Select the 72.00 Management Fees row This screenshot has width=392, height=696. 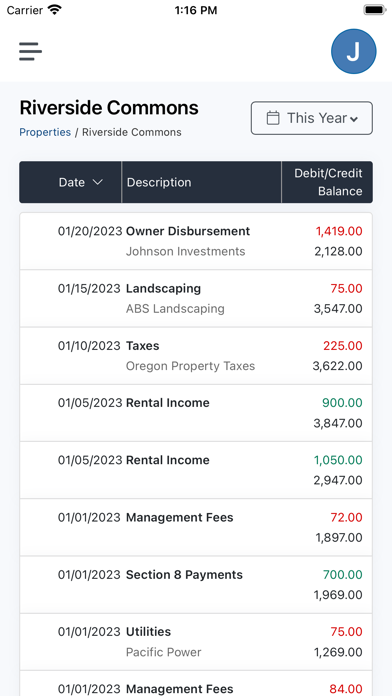pos(196,527)
